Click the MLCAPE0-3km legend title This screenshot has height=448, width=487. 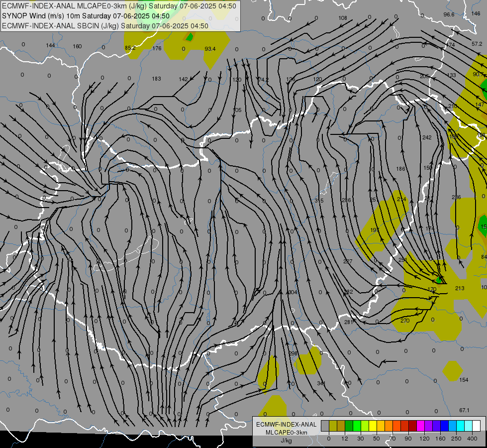286,433
